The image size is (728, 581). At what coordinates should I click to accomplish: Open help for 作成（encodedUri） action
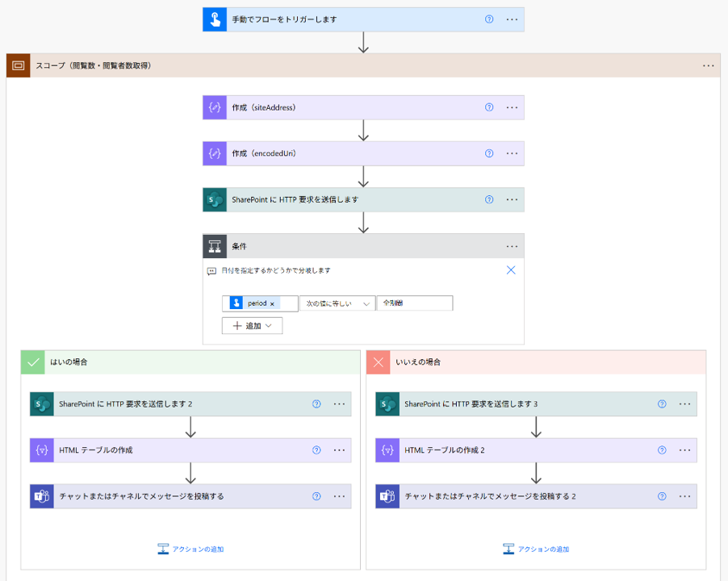(x=489, y=153)
